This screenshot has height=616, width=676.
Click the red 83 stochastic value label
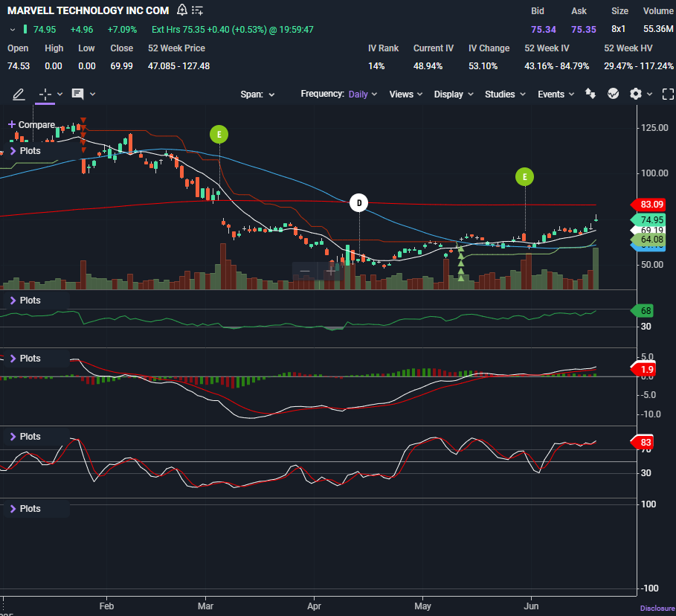(x=643, y=443)
